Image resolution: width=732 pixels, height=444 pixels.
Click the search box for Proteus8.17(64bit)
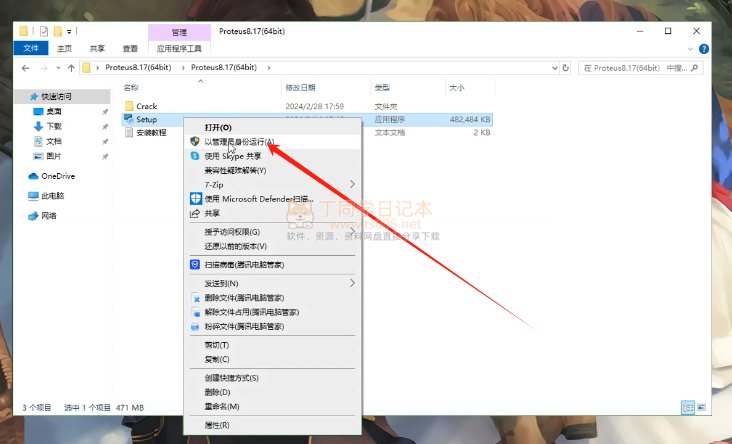[x=640, y=68]
